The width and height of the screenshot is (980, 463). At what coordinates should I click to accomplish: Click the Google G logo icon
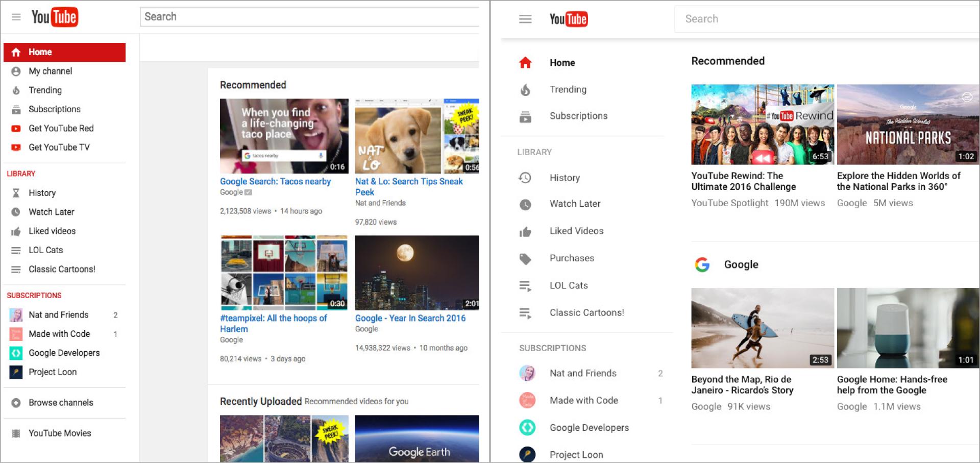click(x=702, y=264)
